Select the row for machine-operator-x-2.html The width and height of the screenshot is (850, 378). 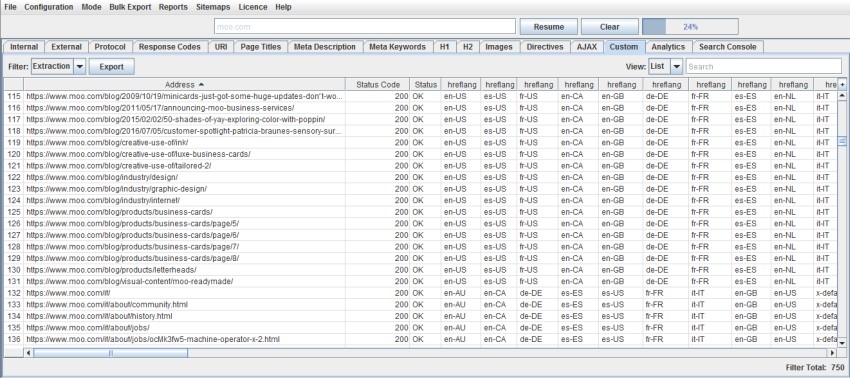click(x=421, y=339)
